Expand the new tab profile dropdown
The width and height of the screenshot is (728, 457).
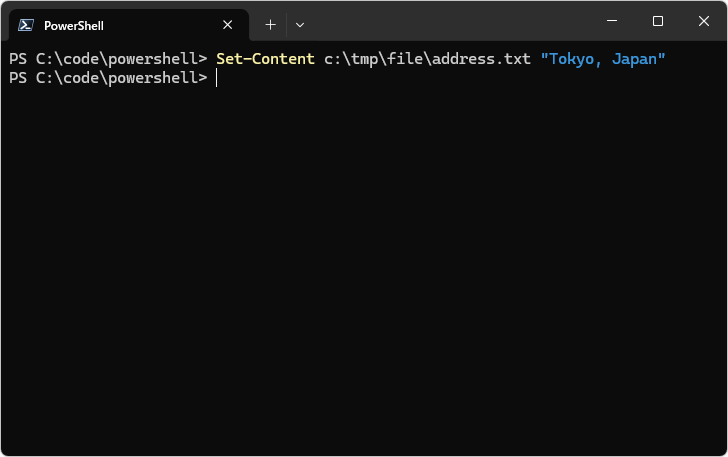pyautogui.click(x=300, y=25)
